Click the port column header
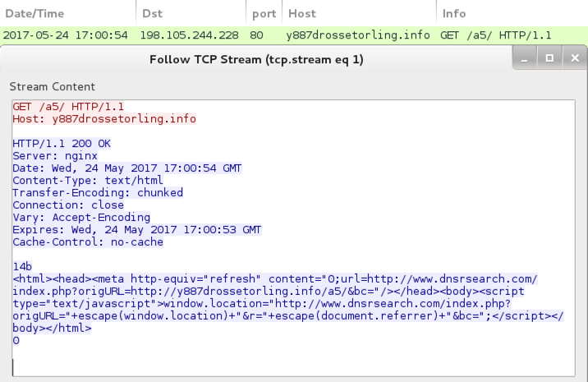 (264, 13)
